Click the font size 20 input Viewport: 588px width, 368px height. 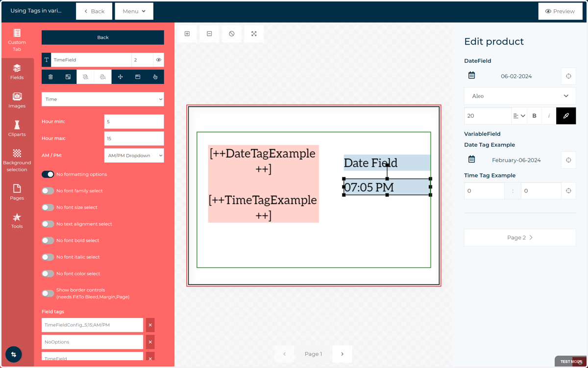[488, 116]
